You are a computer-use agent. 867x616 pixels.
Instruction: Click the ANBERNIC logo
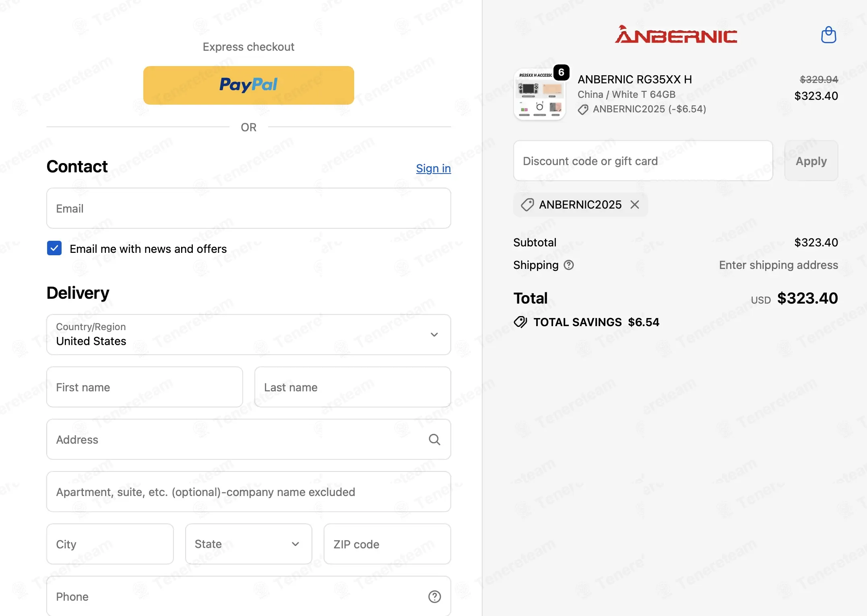click(676, 35)
